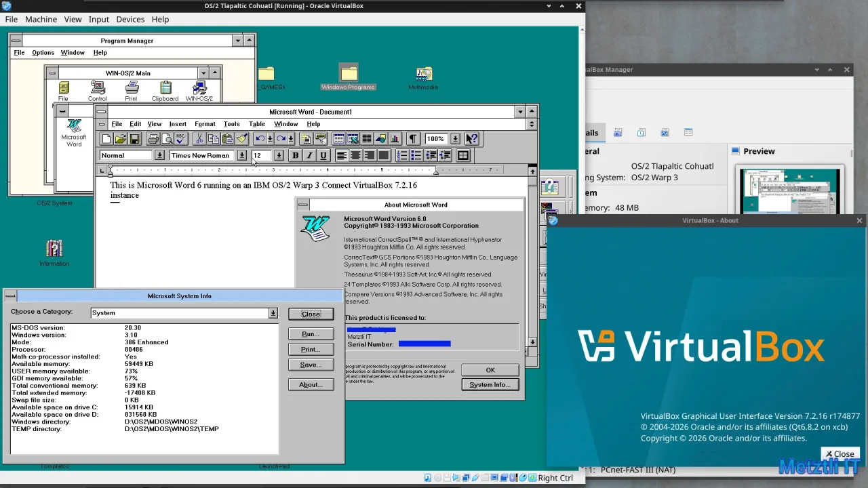Open the Redo history dropdown arrow
Viewport: 868px width, 488px height.
(x=291, y=139)
